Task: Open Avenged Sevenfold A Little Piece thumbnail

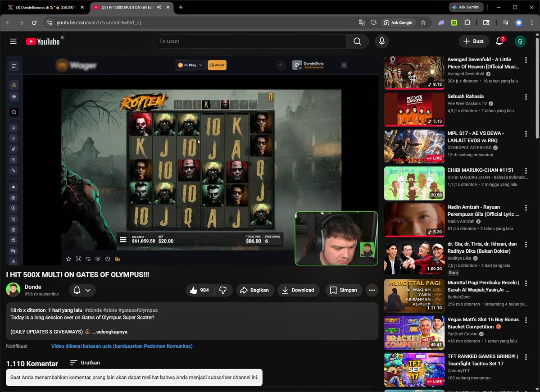Action: (414, 73)
